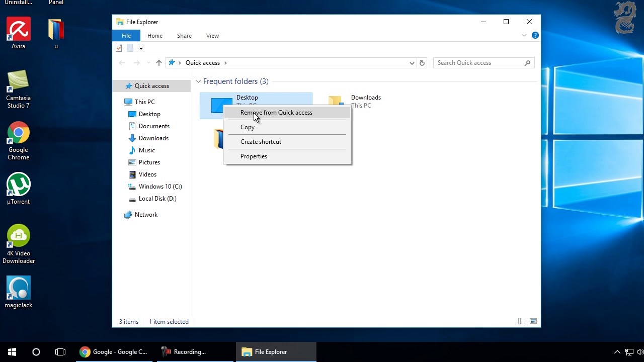Open the recent locations dropdown arrow
The height and width of the screenshot is (362, 644).
[148, 63]
